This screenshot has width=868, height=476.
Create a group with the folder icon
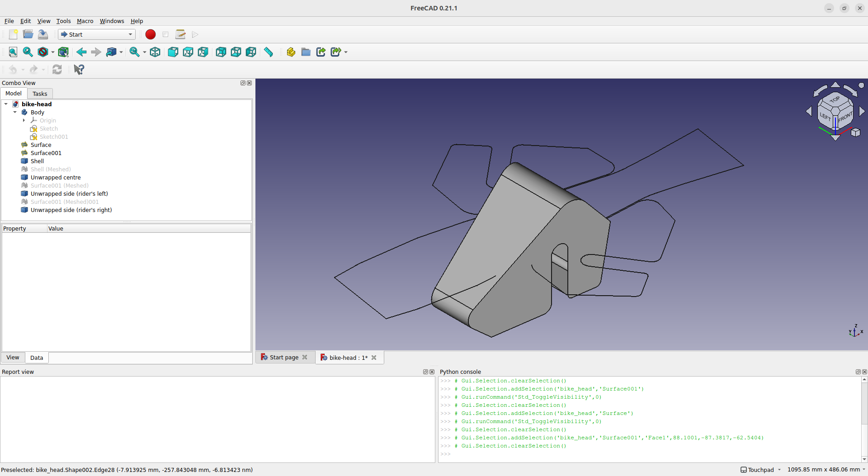(x=306, y=52)
